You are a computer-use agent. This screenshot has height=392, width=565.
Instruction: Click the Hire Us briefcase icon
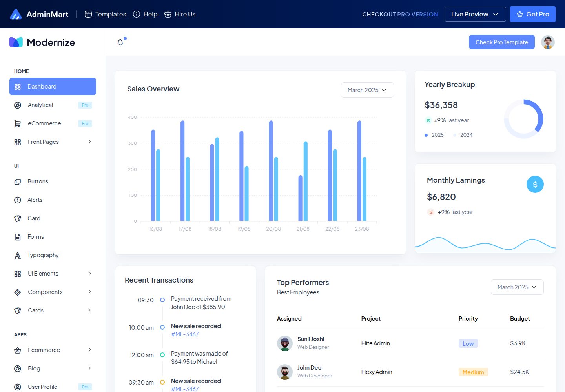click(x=168, y=14)
